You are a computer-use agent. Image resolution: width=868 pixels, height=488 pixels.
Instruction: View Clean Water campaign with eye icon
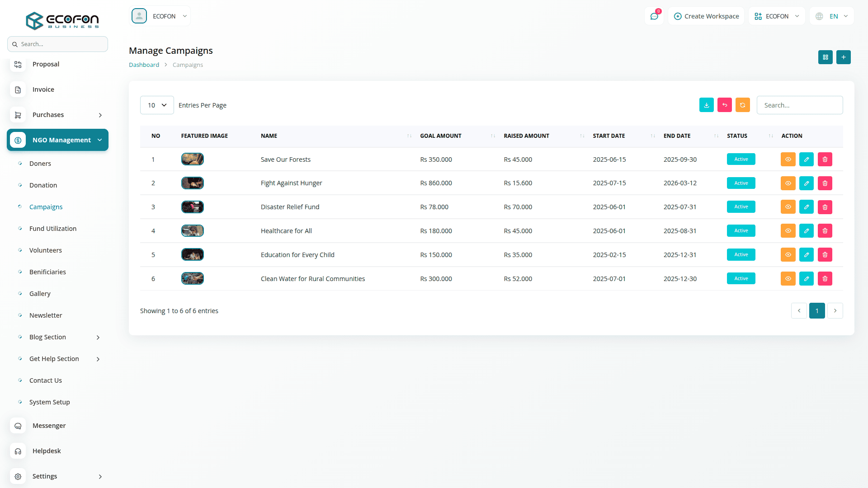point(788,279)
